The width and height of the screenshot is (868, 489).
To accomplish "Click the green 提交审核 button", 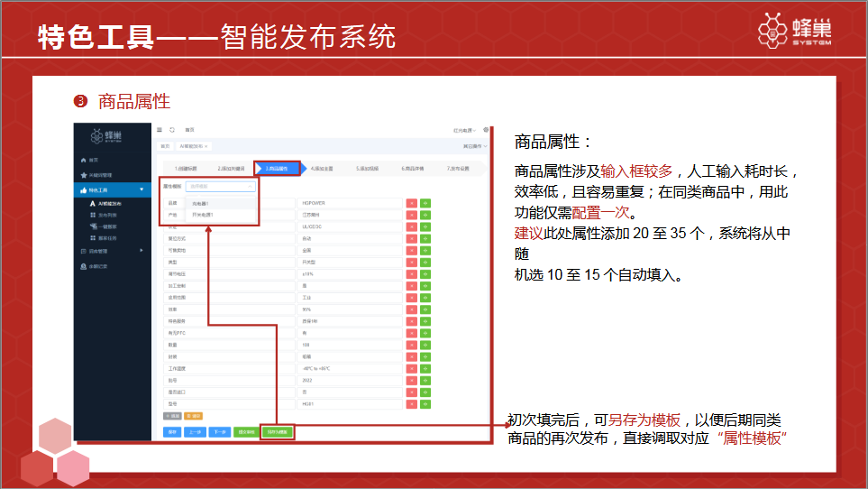I will 246,432.
